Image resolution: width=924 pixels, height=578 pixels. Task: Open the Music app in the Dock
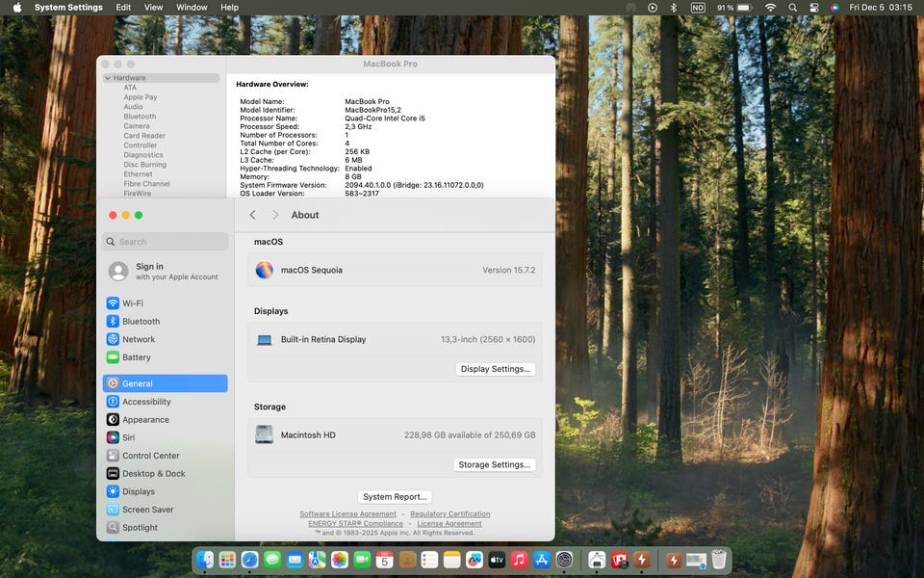click(519, 560)
